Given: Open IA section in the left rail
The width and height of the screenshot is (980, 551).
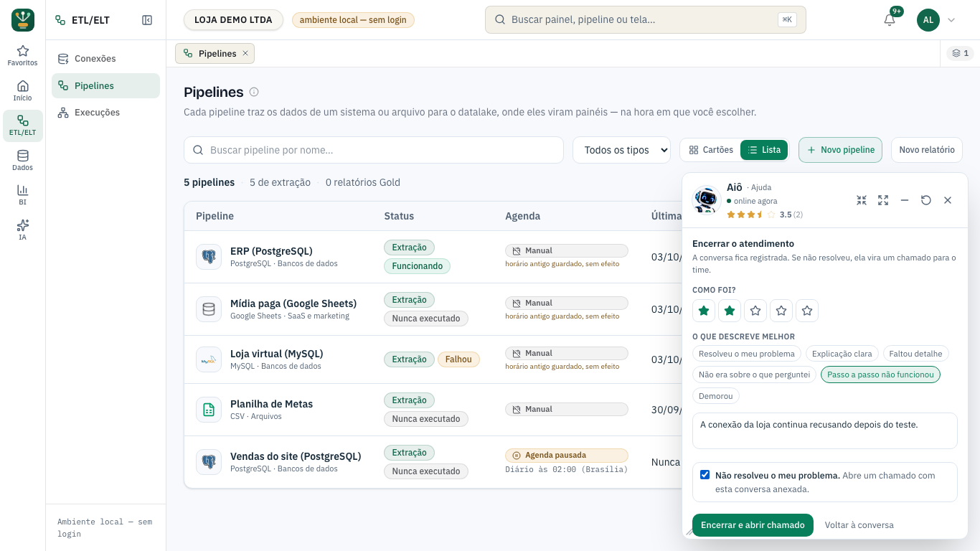Looking at the screenshot, I should [x=23, y=230].
